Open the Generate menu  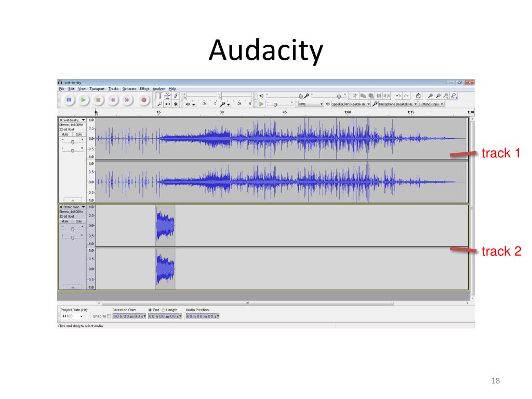click(x=129, y=89)
